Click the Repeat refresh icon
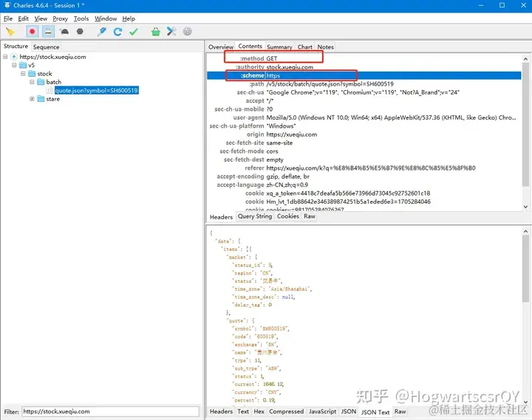 coord(117,32)
